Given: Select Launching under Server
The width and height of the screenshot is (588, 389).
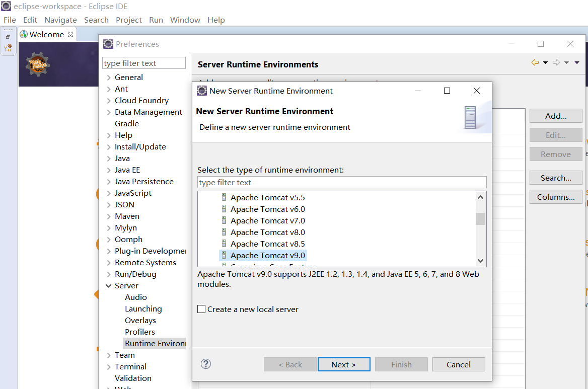Looking at the screenshot, I should point(143,309).
